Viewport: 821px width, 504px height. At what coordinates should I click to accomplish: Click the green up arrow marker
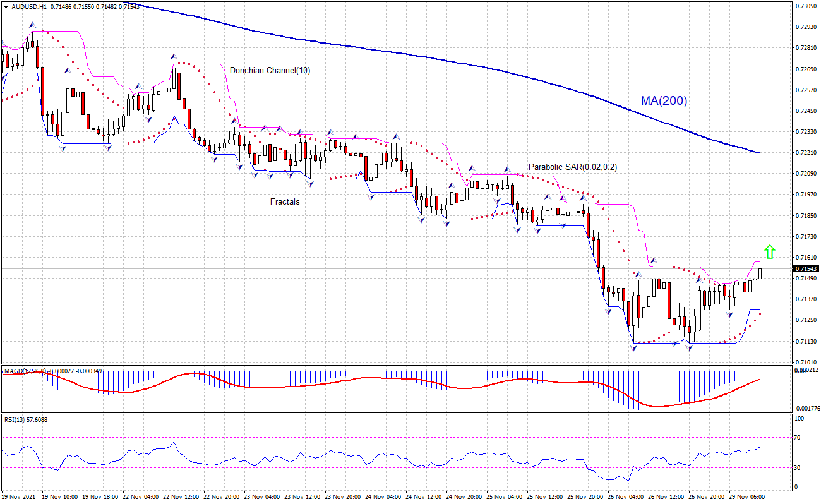(x=769, y=251)
